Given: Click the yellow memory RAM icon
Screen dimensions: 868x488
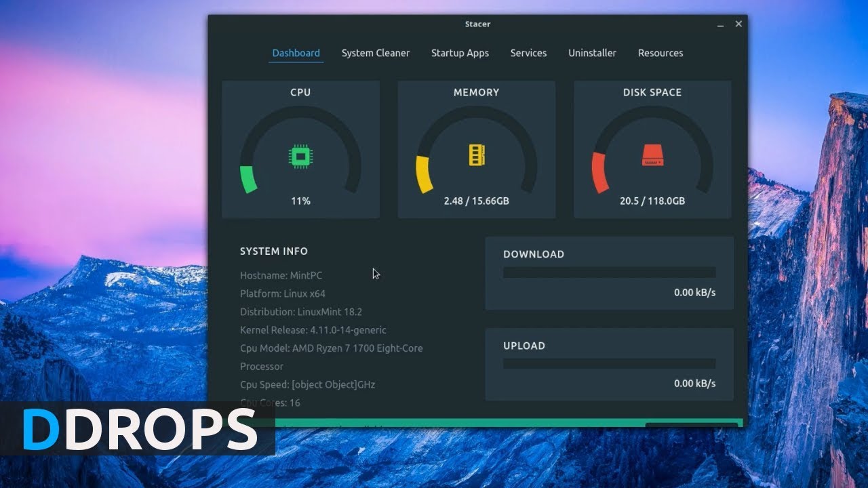Looking at the screenshot, I should click(x=477, y=155).
